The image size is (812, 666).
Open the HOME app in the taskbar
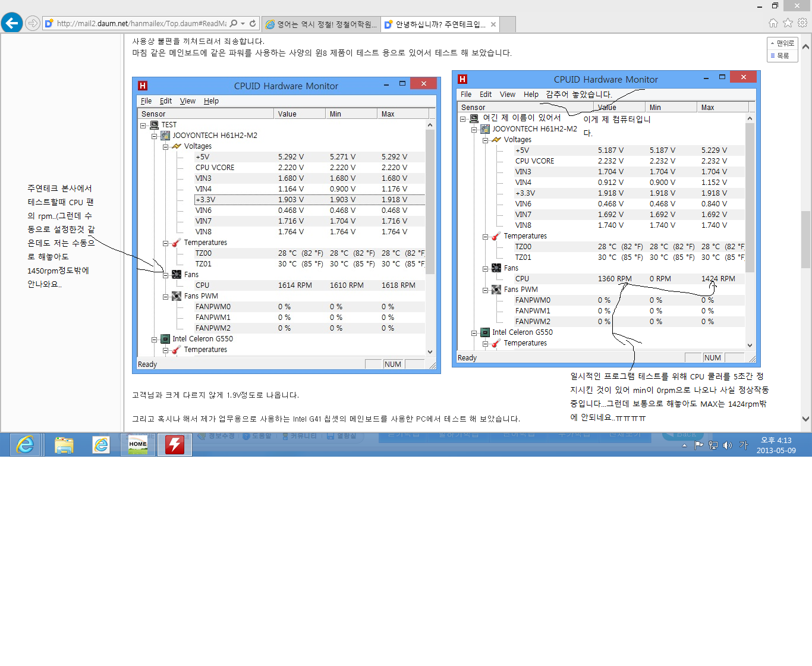click(138, 444)
